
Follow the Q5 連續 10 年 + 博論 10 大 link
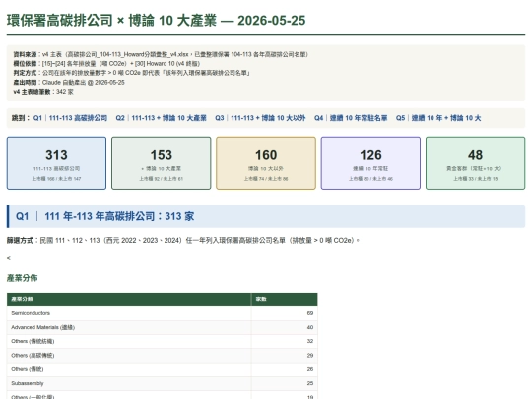tap(438, 118)
